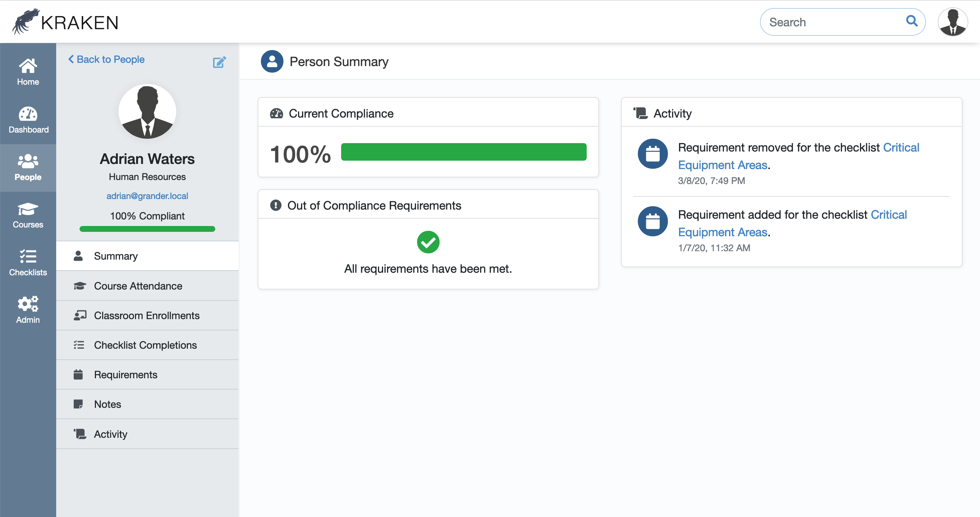Open the Home page from sidebar
980x517 pixels.
pos(28,72)
